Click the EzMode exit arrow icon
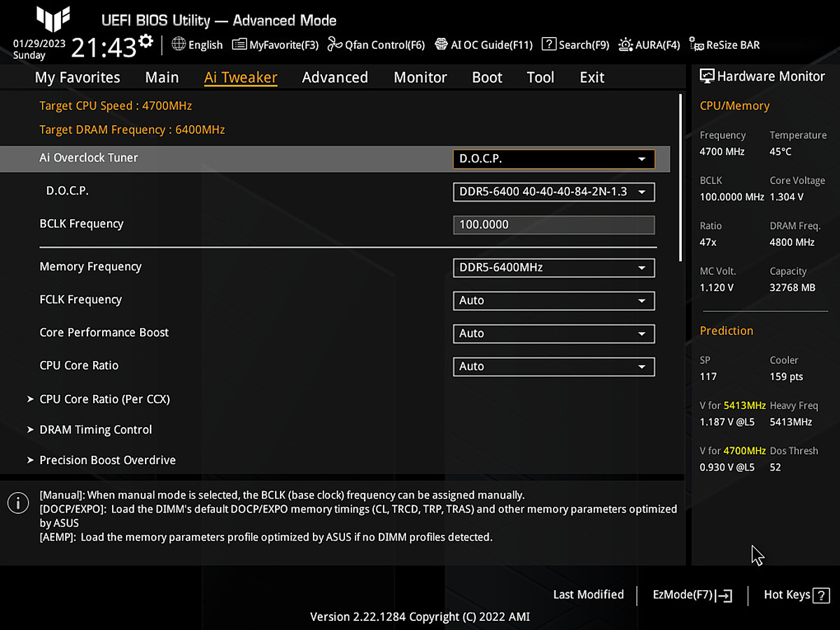The width and height of the screenshot is (840, 630). click(724, 596)
